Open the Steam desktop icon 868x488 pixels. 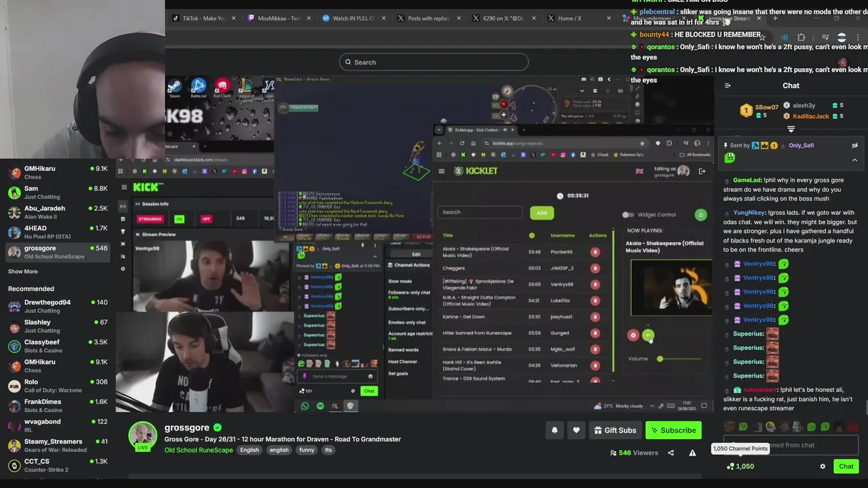[x=175, y=87]
